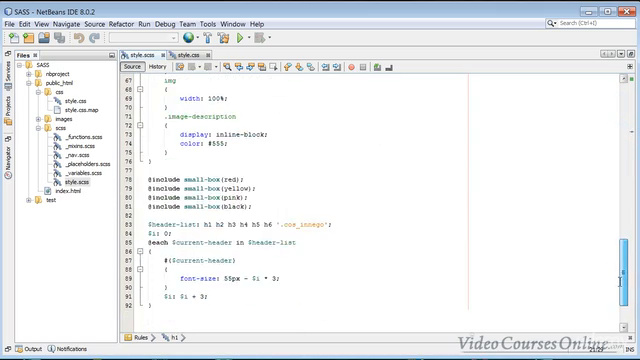Open the Notifications button
The width and height of the screenshot is (640, 360).
pos(67,349)
